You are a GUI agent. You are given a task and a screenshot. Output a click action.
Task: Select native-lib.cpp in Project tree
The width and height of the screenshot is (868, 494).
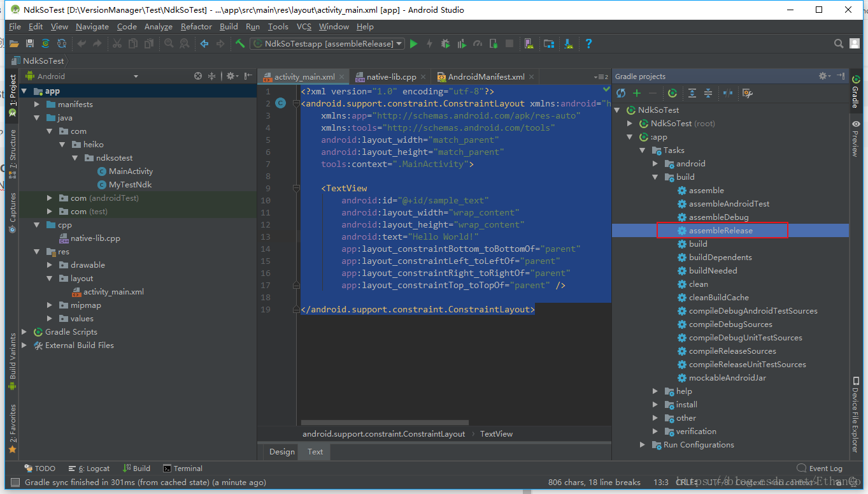pos(96,238)
